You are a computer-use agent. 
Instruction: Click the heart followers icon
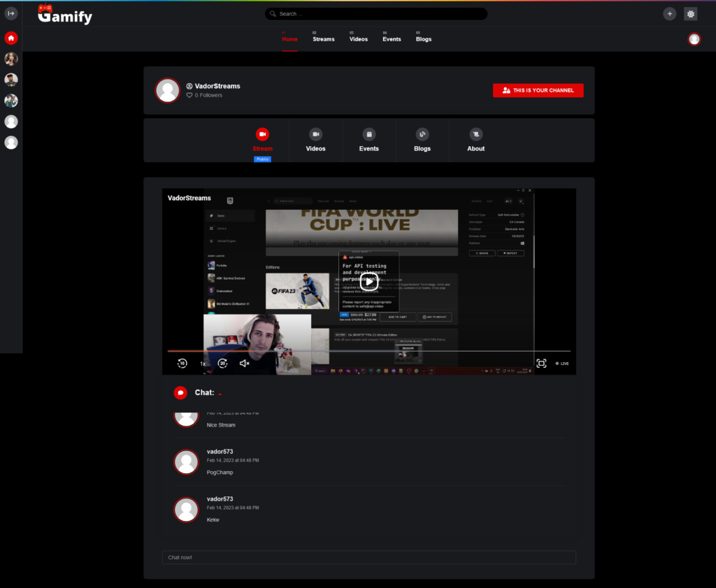(189, 95)
